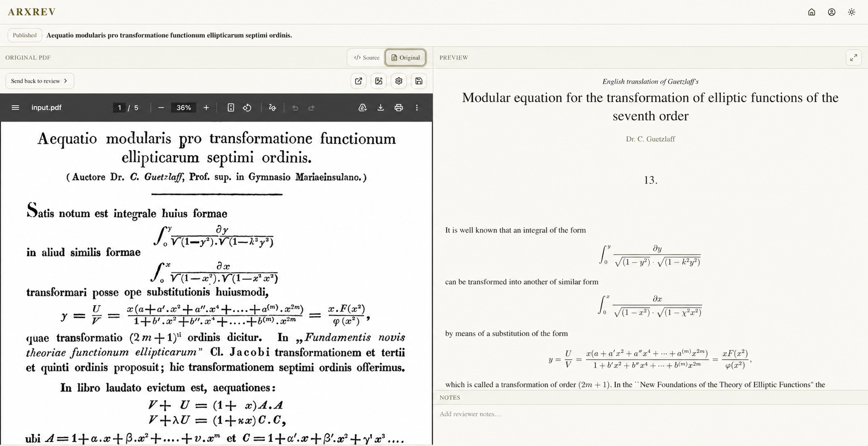Click the PDF redo arrow
The image size is (868, 446).
tap(311, 108)
